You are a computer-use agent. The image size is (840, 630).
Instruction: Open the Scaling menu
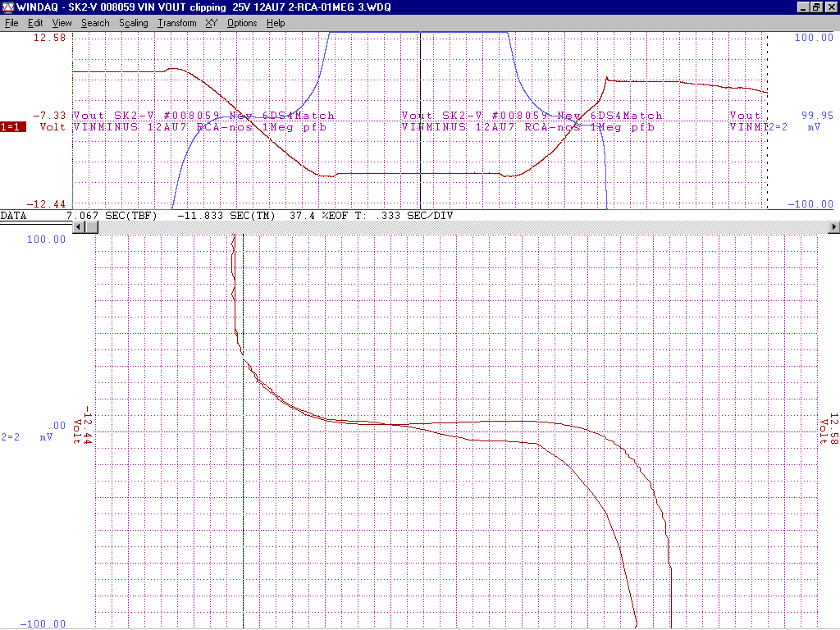coord(133,23)
